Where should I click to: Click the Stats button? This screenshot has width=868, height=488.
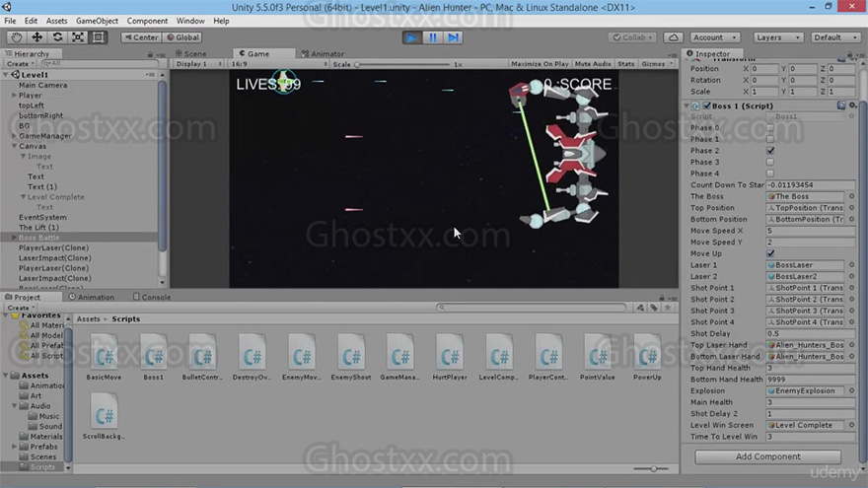625,64
